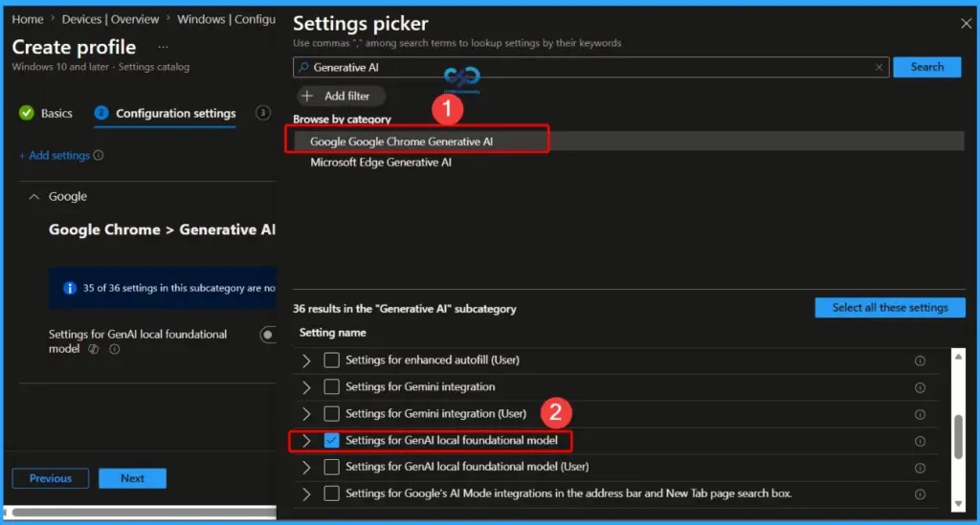Click Google Chrome > Generative AI heading
This screenshot has width=980, height=525.
click(x=162, y=230)
